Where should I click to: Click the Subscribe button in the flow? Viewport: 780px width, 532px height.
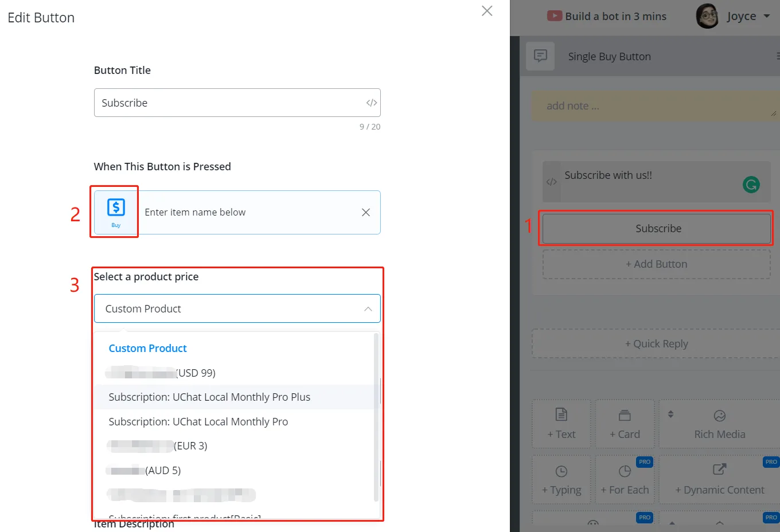(657, 228)
